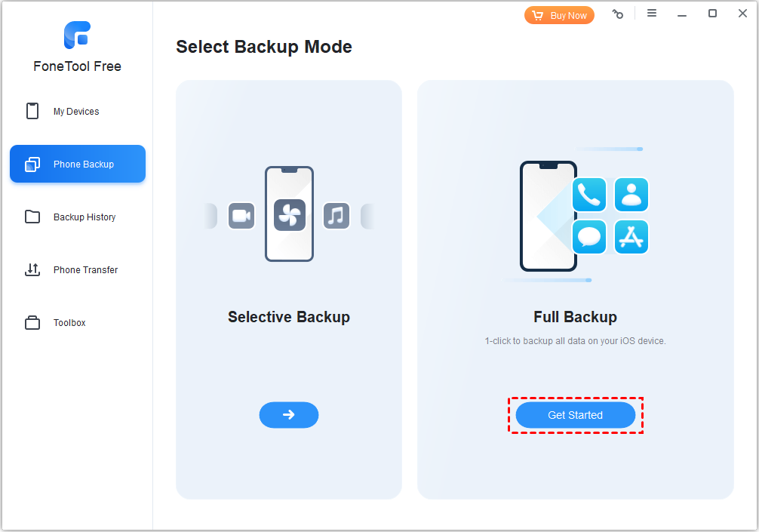Click the My Devices phone icon
This screenshot has height=532, width=759.
32,112
